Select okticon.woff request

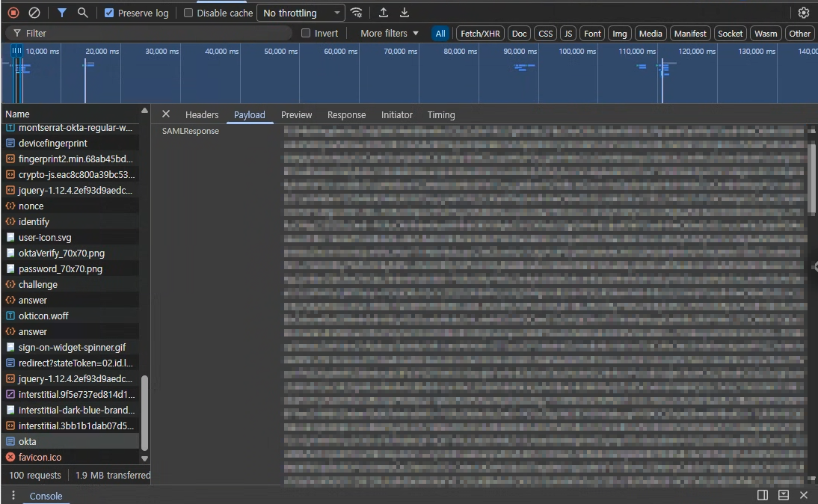(70, 316)
